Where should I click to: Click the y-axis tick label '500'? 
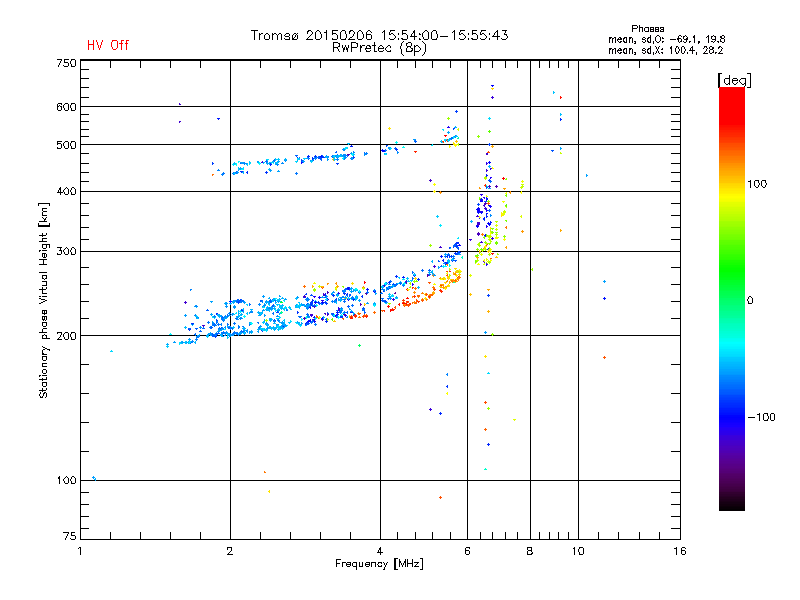tap(67, 145)
